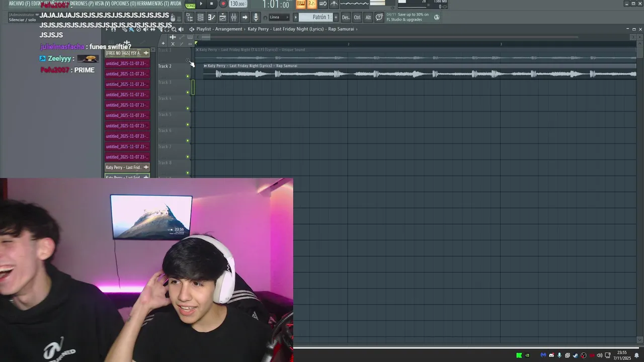Select the first untitled_2025-11-07 clip in the picker
The width and height of the screenshot is (644, 362).
point(127,63)
